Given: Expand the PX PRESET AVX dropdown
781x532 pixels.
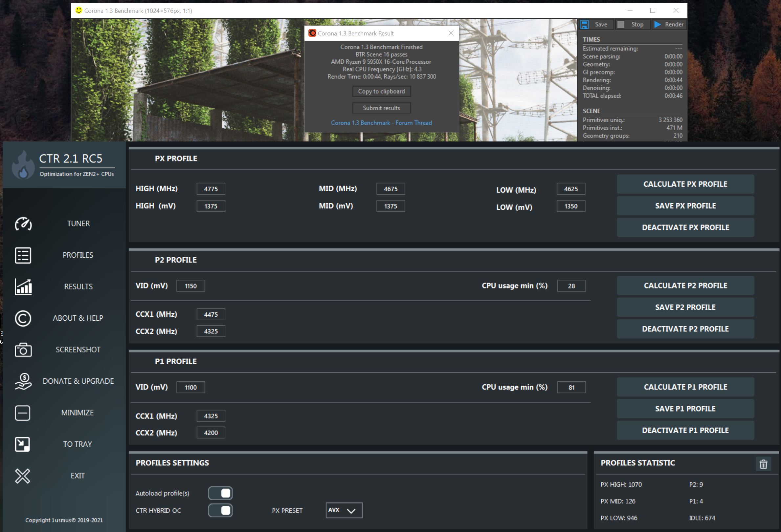Looking at the screenshot, I should [x=344, y=510].
